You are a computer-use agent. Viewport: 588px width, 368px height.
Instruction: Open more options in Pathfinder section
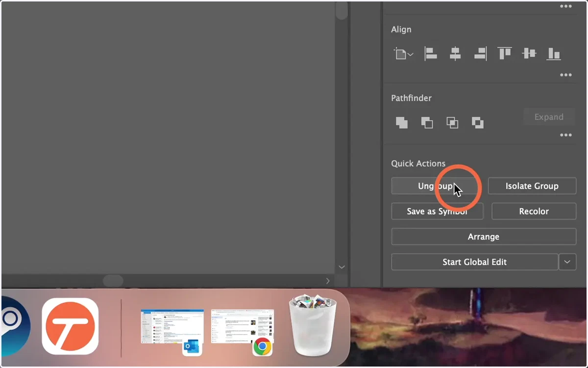point(566,135)
